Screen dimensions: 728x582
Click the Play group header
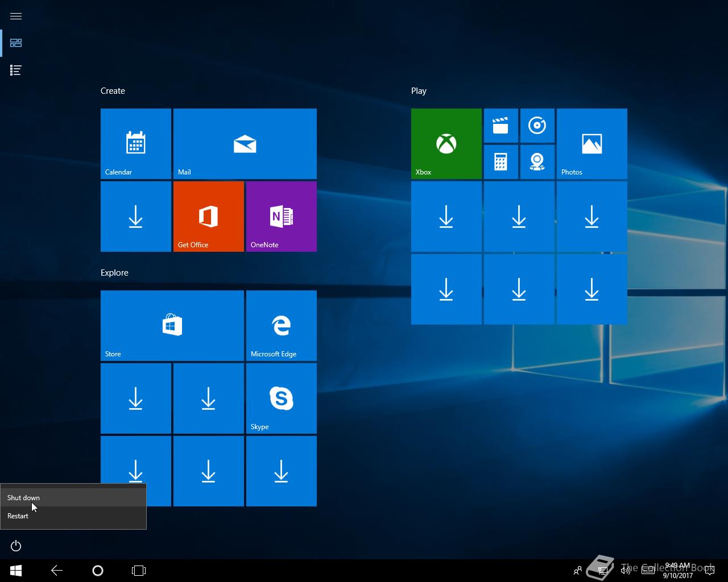[x=419, y=91]
